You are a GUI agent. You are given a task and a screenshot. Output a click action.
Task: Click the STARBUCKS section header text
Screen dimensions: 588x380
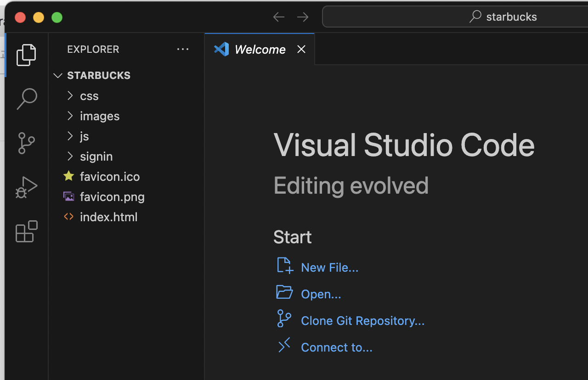click(x=99, y=75)
